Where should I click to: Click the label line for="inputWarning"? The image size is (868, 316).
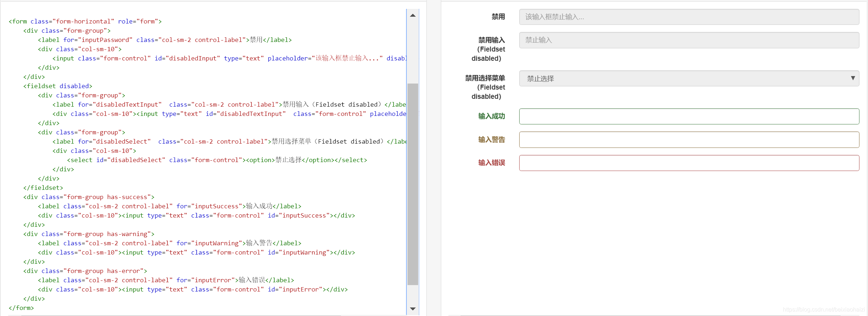click(x=170, y=243)
